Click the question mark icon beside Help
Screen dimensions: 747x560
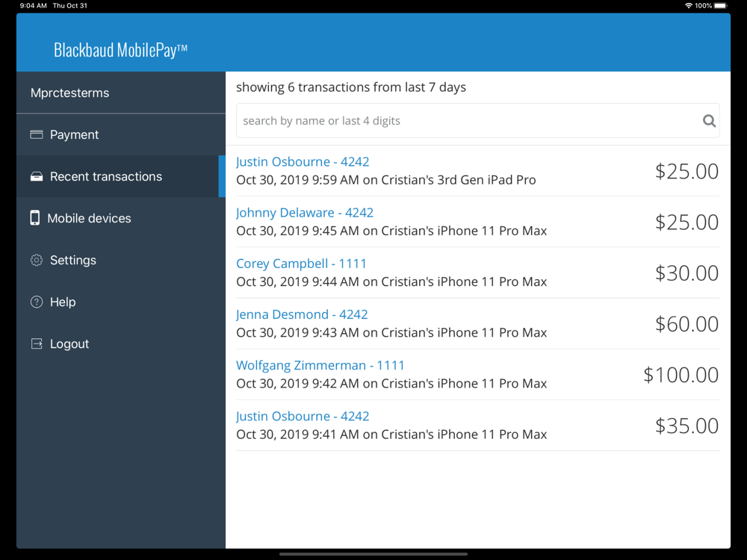click(37, 302)
